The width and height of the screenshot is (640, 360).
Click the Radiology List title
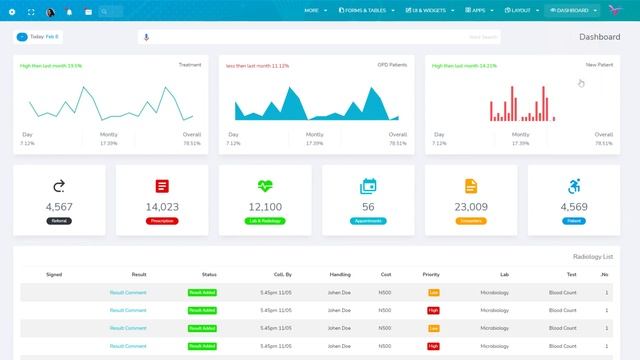(x=593, y=257)
